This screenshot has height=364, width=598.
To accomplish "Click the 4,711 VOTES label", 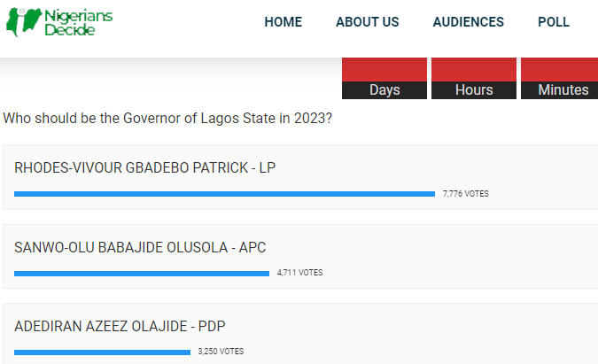I will point(299,273).
